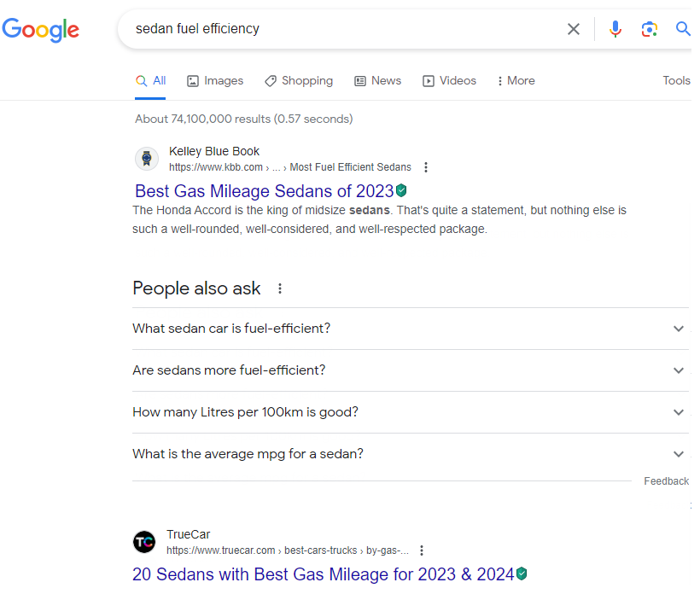Click the Feedback link
The height and width of the screenshot is (594, 700).
click(666, 481)
